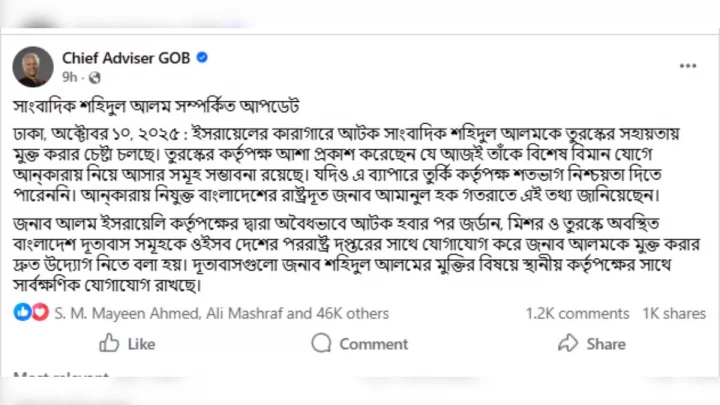Open the 1.2K comments list
This screenshot has height=405, width=720.
click(x=577, y=313)
